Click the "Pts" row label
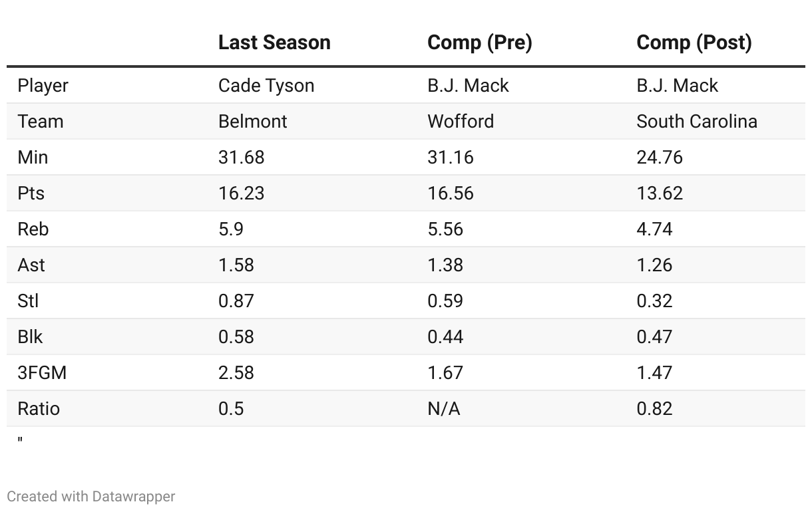The height and width of the screenshot is (512, 812). [31, 193]
